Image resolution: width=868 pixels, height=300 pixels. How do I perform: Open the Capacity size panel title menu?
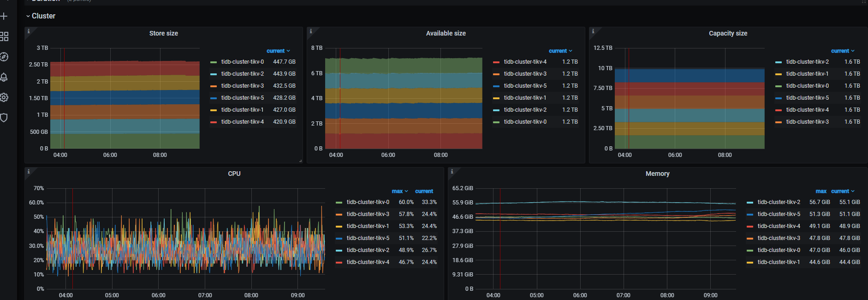pos(728,33)
